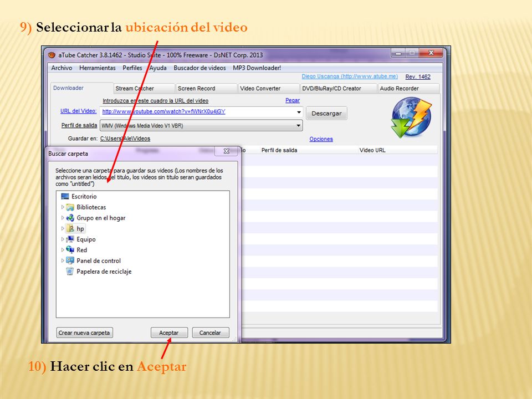532x399 pixels.
Task: Click the globe lightning download logo
Action: [x=411, y=117]
